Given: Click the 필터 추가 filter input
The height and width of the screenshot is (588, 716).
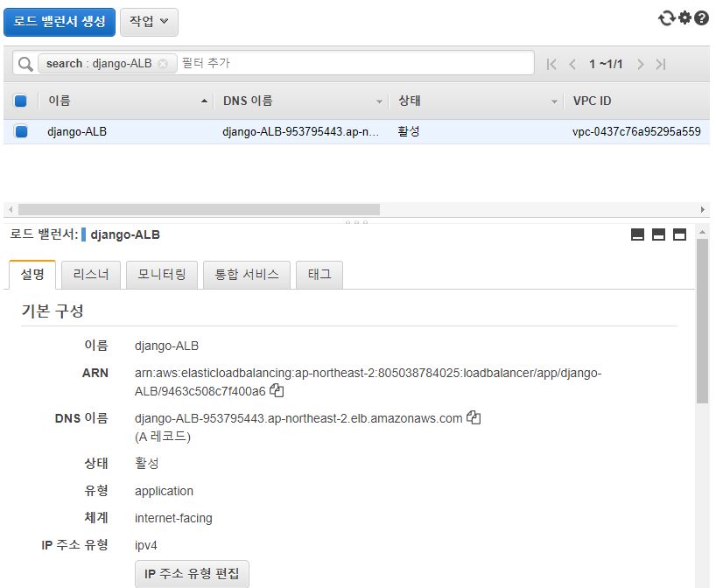Looking at the screenshot, I should click(x=356, y=63).
